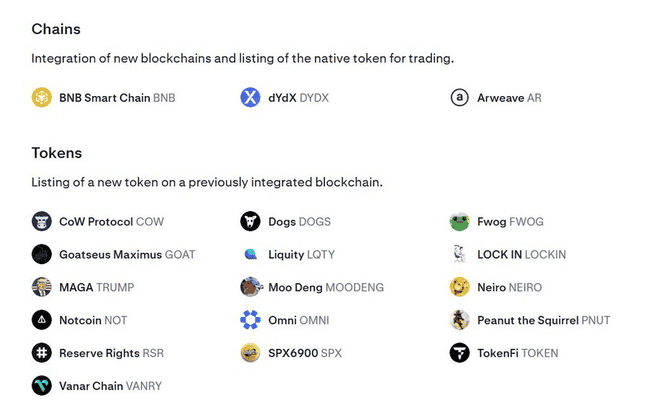Open the SPX6900 SPX token link
This screenshot has width=650, height=419.
[305, 353]
